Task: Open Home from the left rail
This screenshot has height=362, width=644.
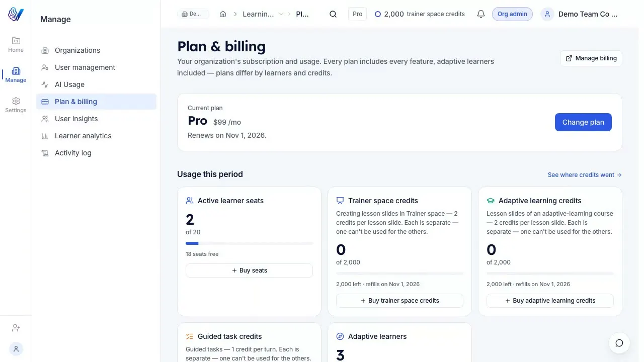Action: click(x=16, y=44)
